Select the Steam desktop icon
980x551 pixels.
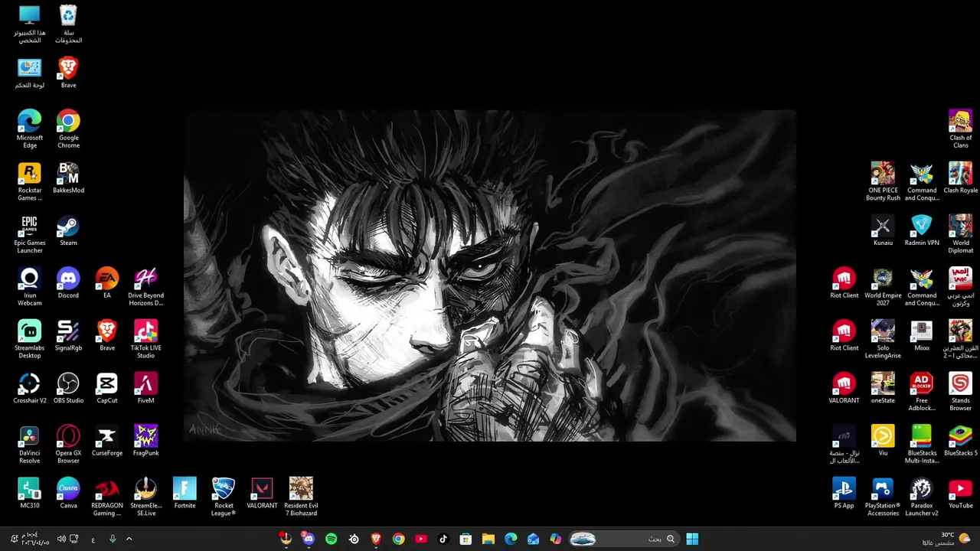tap(68, 230)
